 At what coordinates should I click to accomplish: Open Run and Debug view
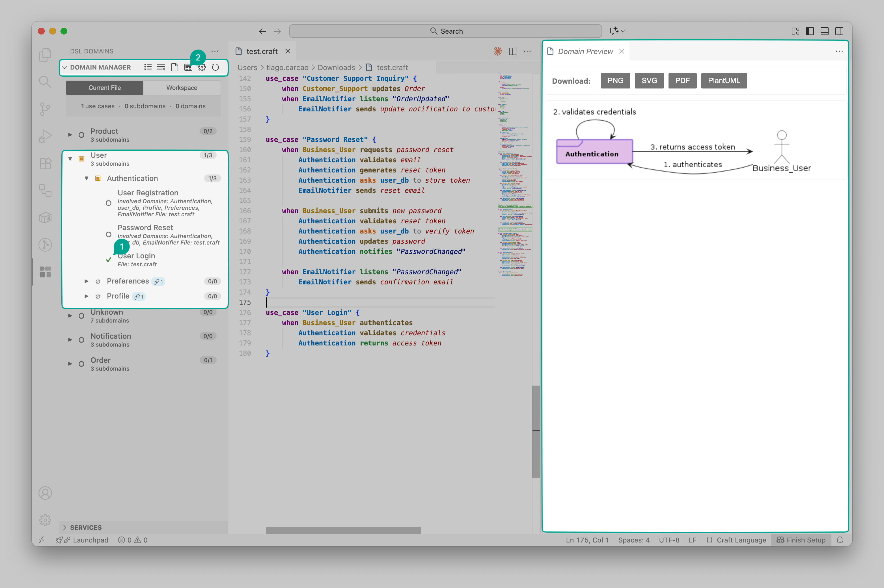click(x=45, y=136)
